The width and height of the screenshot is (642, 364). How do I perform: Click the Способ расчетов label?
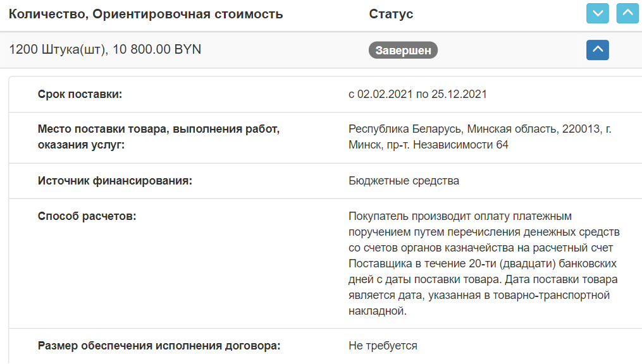tap(87, 216)
